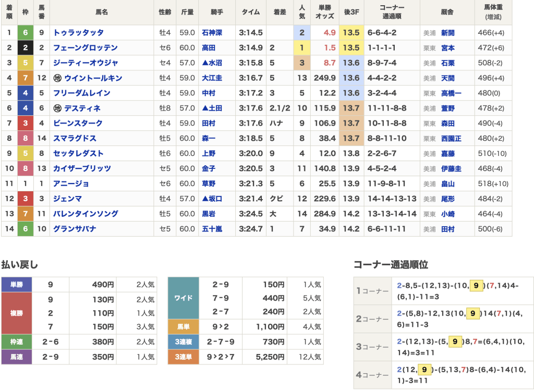
Task: Click trainer name 宮本
Action: point(448,48)
